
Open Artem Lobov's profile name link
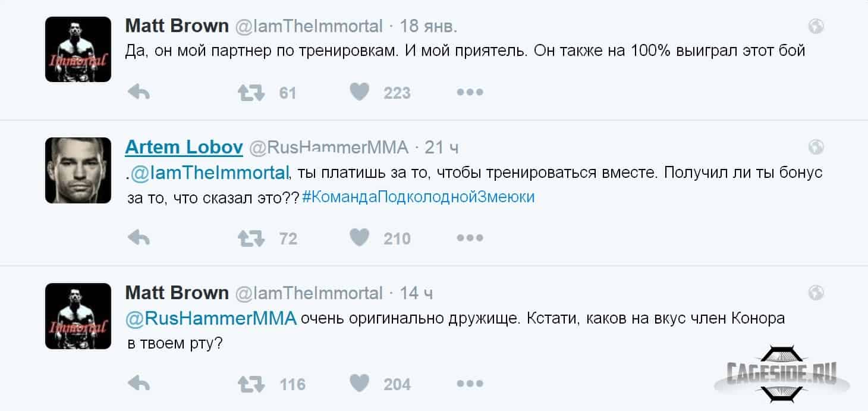[184, 147]
